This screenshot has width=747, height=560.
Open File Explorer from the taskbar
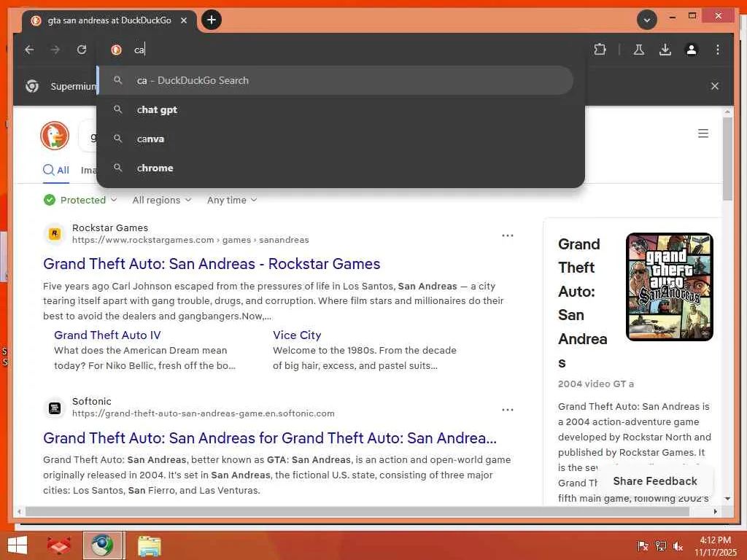(x=150, y=545)
